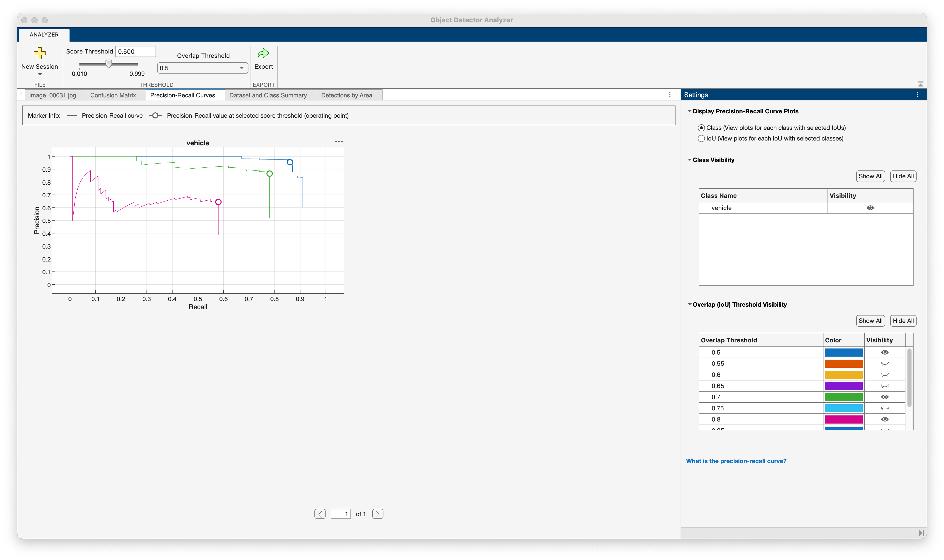Go to the previous plot page arrow

click(x=320, y=514)
